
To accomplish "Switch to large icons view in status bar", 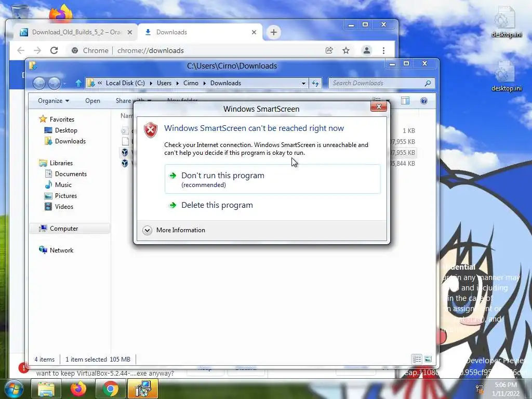I will pyautogui.click(x=428, y=359).
